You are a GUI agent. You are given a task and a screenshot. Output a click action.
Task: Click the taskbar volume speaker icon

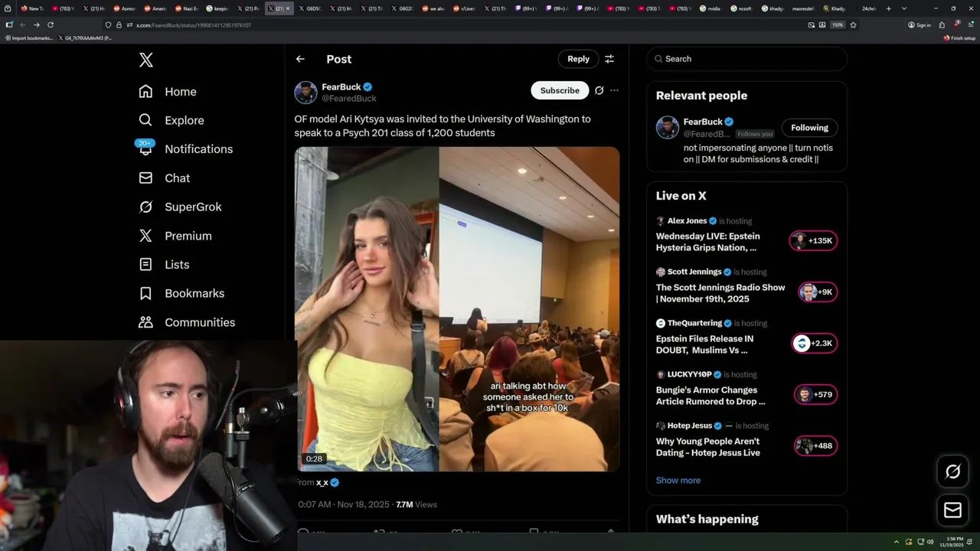930,542
